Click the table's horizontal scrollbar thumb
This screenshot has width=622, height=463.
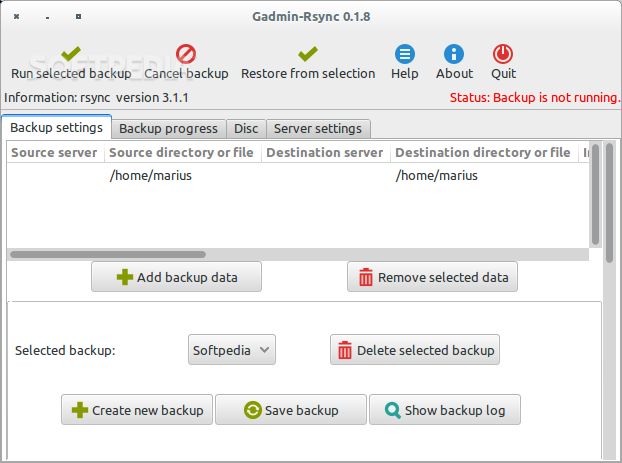click(108, 254)
